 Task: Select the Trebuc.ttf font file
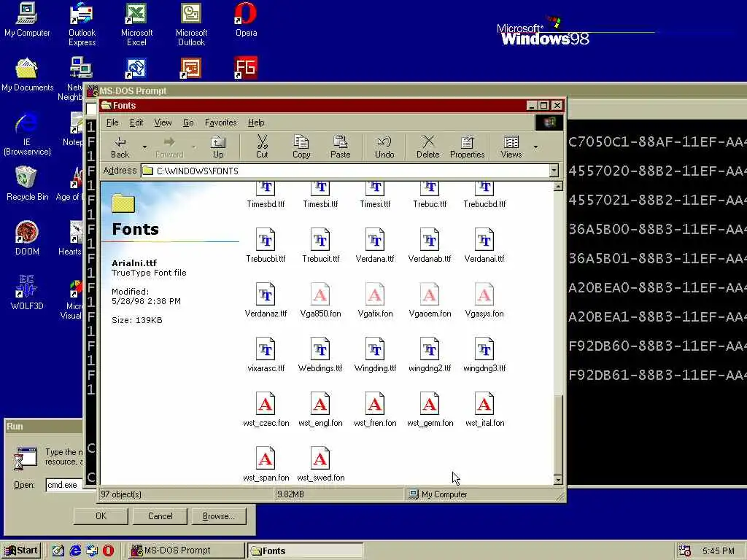[430, 195]
